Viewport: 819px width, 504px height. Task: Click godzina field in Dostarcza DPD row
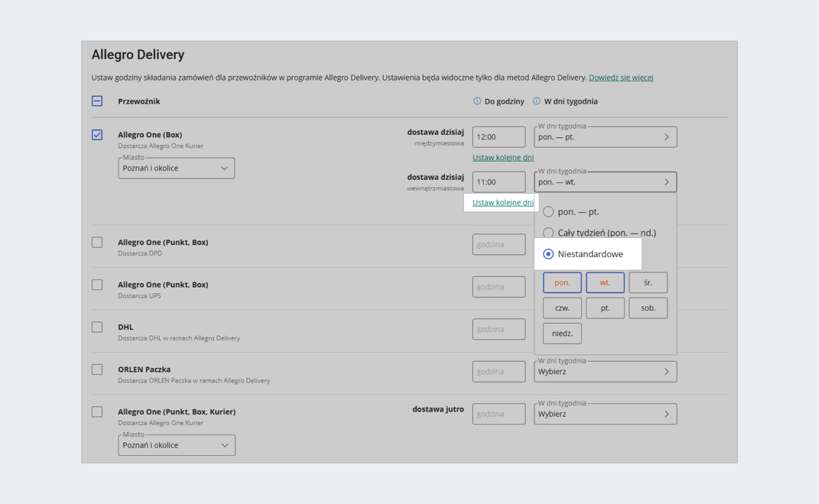click(499, 244)
